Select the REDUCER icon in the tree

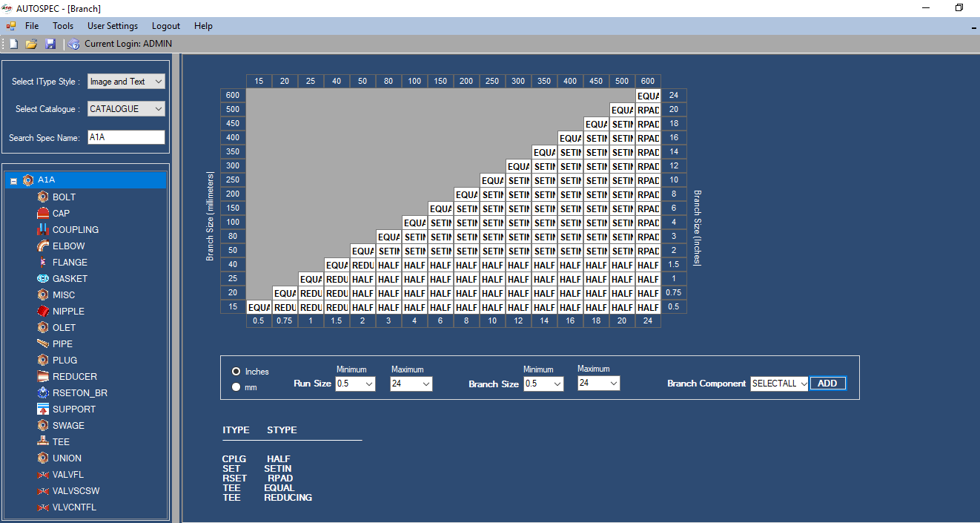[x=43, y=377]
